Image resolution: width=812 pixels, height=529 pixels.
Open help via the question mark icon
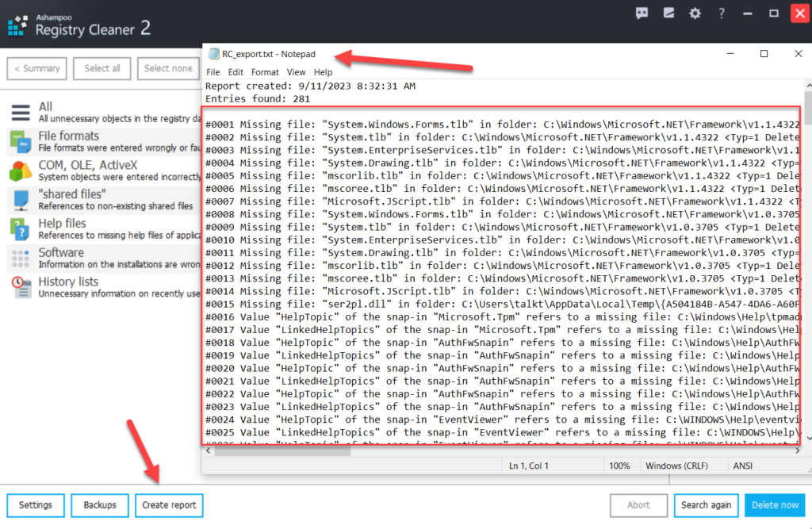722,13
